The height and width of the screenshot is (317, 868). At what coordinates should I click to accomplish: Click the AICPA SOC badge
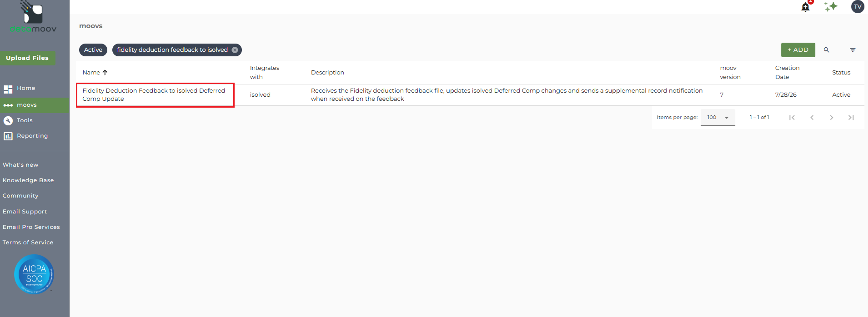pos(34,274)
